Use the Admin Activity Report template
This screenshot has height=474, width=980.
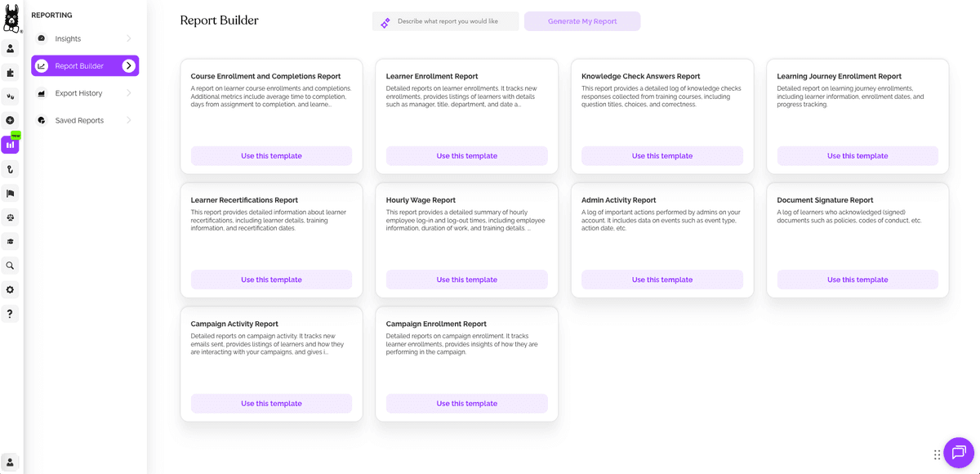tap(661, 279)
